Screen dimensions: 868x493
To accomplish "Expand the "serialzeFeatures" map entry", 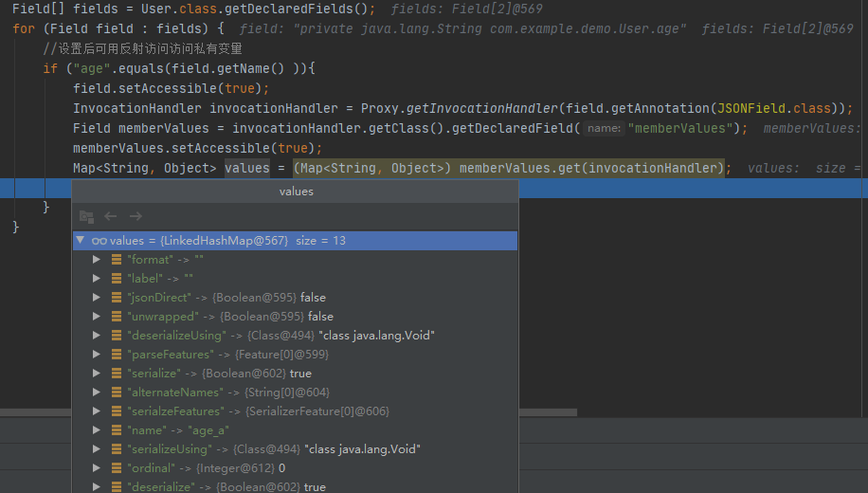I will (x=97, y=411).
